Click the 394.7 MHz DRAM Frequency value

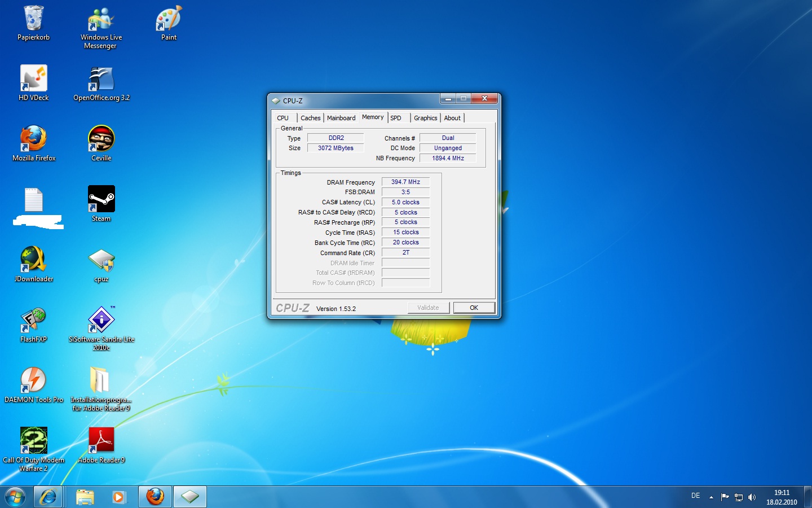pos(405,182)
